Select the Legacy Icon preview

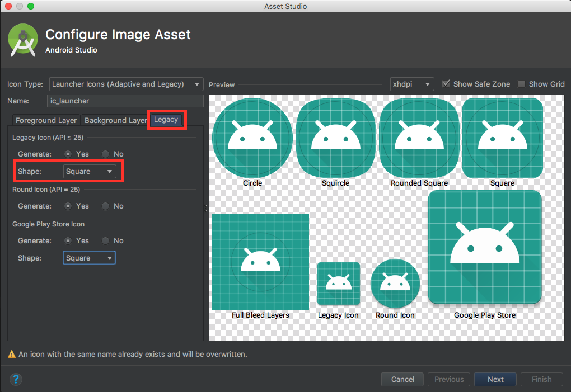(x=338, y=284)
